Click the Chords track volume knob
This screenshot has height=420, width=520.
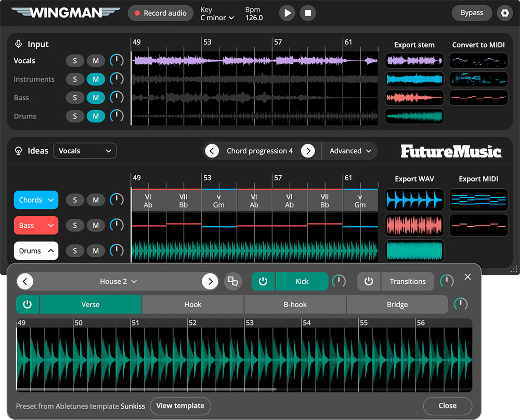(116, 200)
